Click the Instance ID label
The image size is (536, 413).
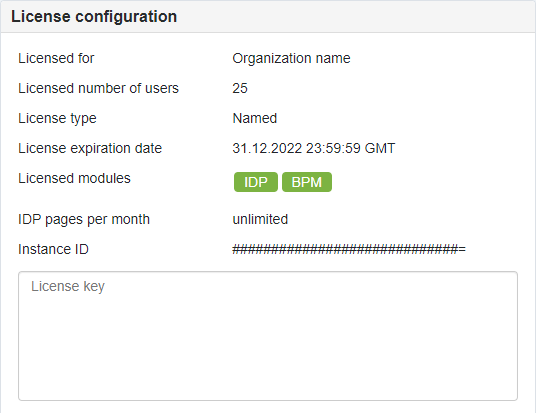[x=53, y=249]
